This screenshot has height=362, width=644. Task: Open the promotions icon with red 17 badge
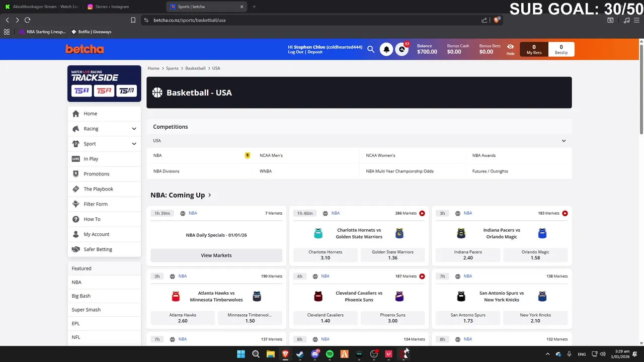(x=402, y=49)
